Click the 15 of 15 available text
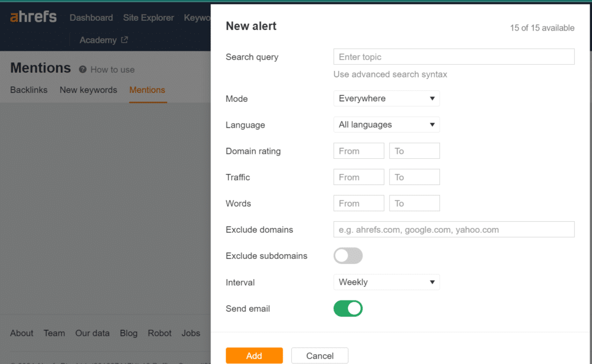This screenshot has height=364, width=592. point(542,28)
